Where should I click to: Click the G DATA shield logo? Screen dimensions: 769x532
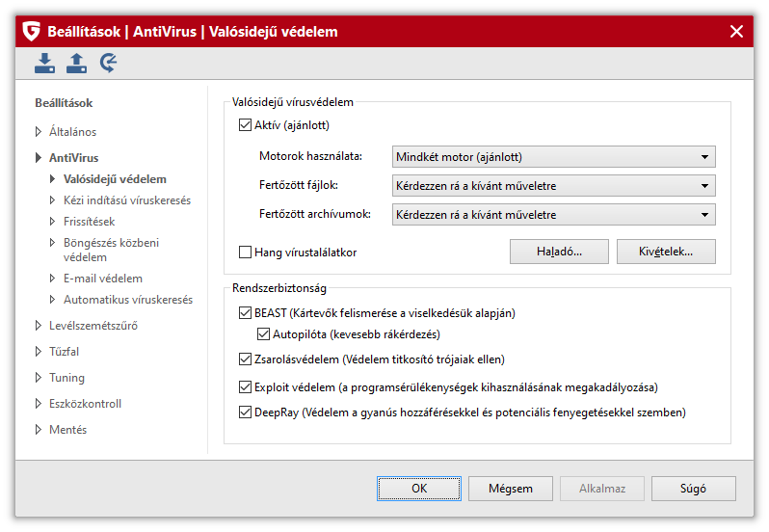click(32, 32)
